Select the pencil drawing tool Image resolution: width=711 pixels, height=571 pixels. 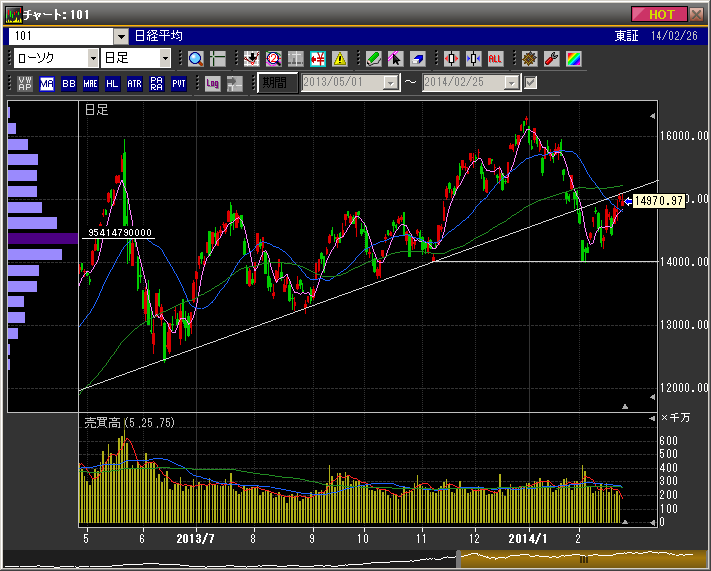click(373, 58)
